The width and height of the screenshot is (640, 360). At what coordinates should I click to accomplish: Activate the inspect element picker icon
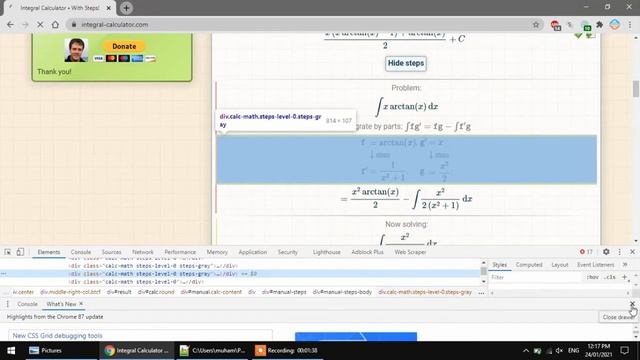(8, 252)
